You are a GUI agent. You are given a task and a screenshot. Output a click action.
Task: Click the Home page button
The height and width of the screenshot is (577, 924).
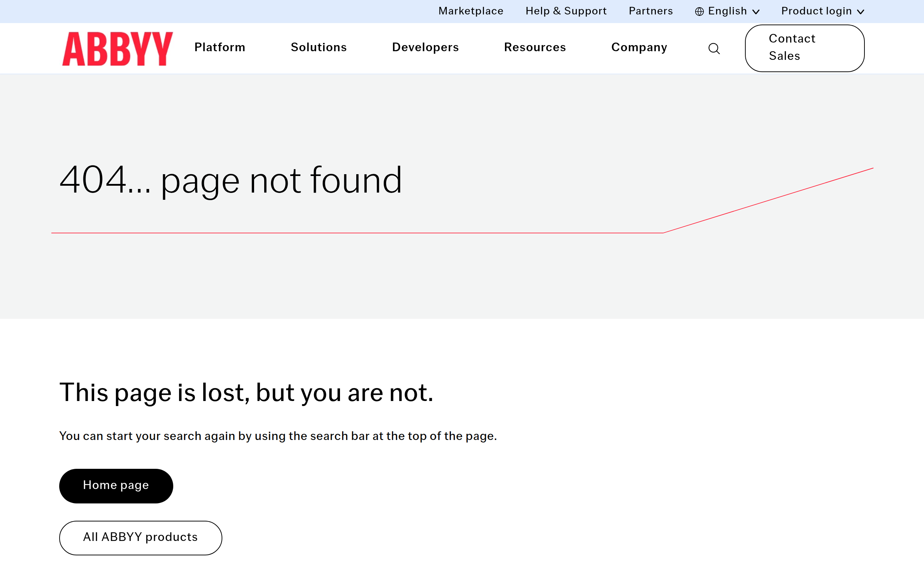tap(116, 485)
